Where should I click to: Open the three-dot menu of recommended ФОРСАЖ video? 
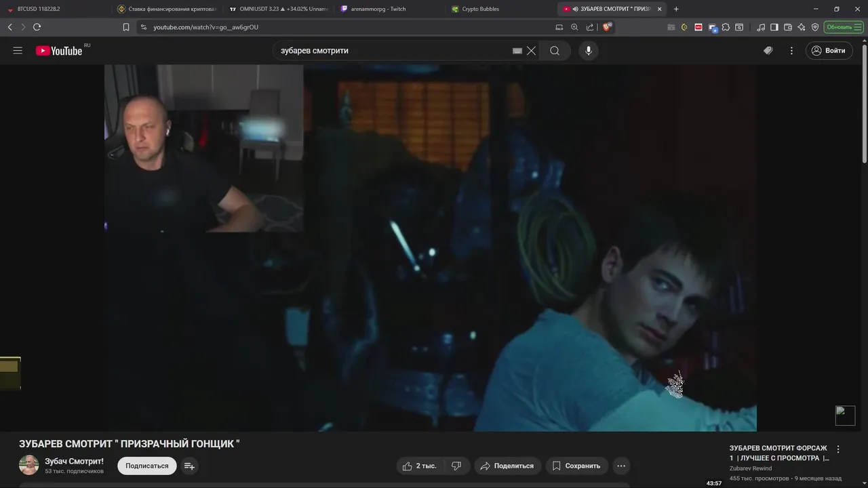(838, 449)
